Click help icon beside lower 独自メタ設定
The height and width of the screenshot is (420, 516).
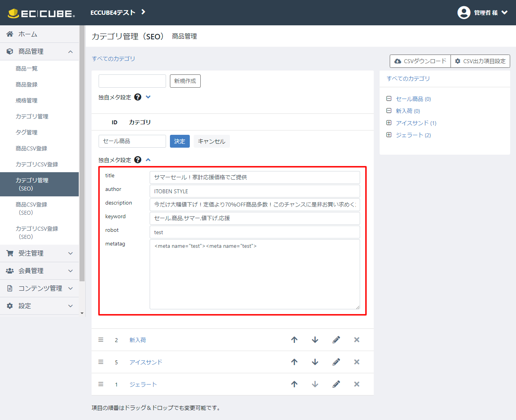[138, 160]
